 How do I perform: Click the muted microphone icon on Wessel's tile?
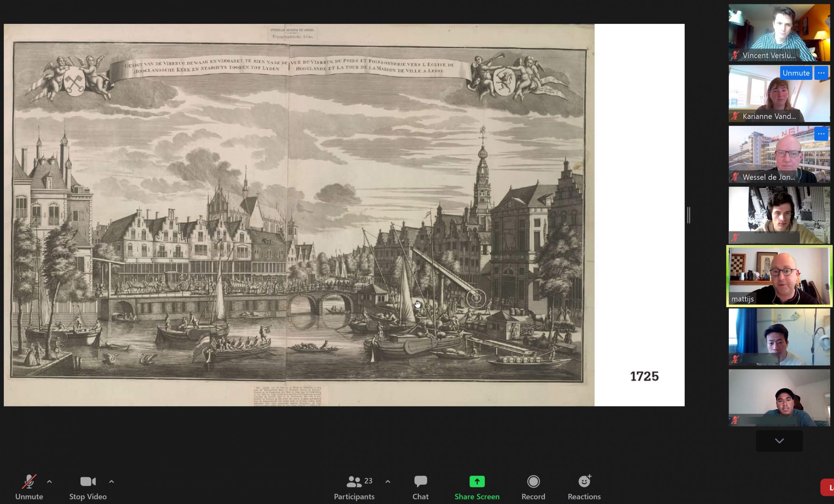pyautogui.click(x=735, y=177)
